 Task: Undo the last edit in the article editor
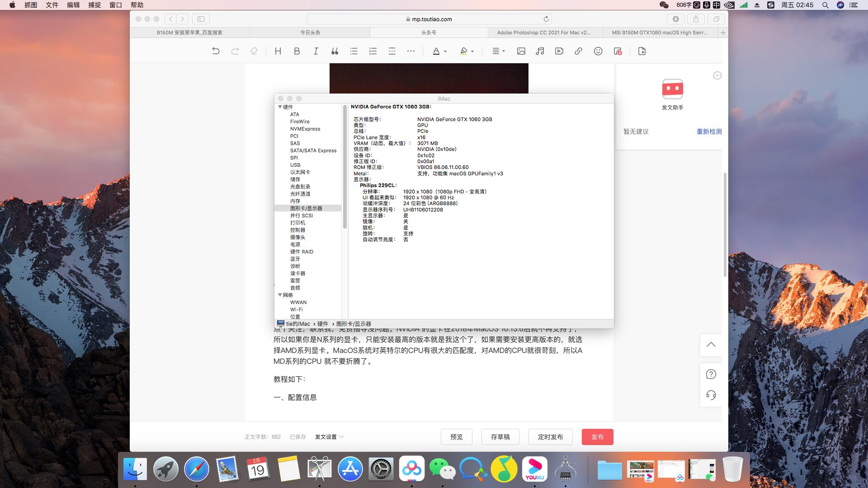(x=217, y=51)
